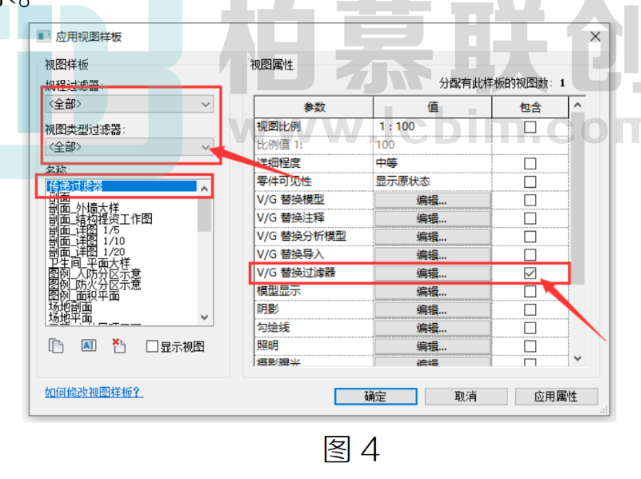Image resolution: width=641 pixels, height=479 pixels.
Task: Select 场地剖面 template
Action: (x=70, y=307)
